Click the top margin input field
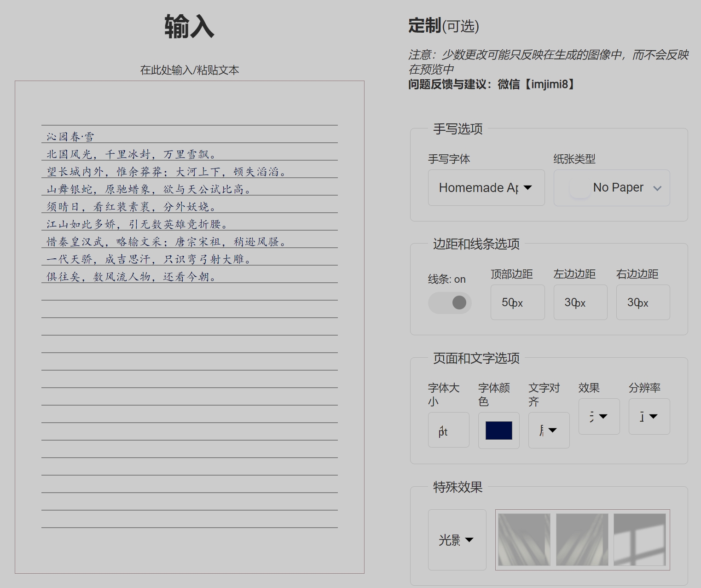Screen dimensions: 701x588 pos(517,303)
